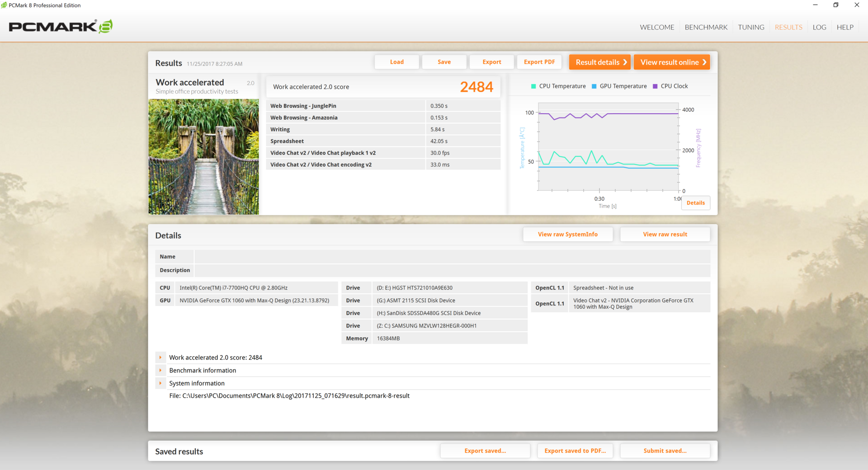This screenshot has width=868, height=470.
Task: Open chart Details button
Action: tap(696, 203)
